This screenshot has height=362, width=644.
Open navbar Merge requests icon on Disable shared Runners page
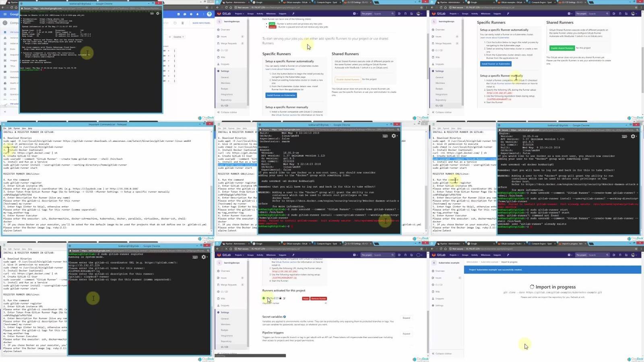point(405,14)
